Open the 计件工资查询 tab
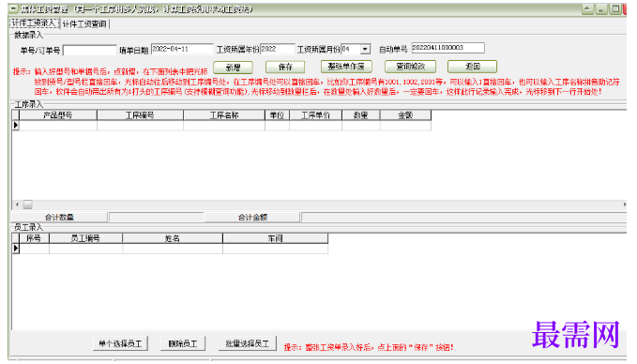The width and height of the screenshot is (637, 364). [84, 24]
